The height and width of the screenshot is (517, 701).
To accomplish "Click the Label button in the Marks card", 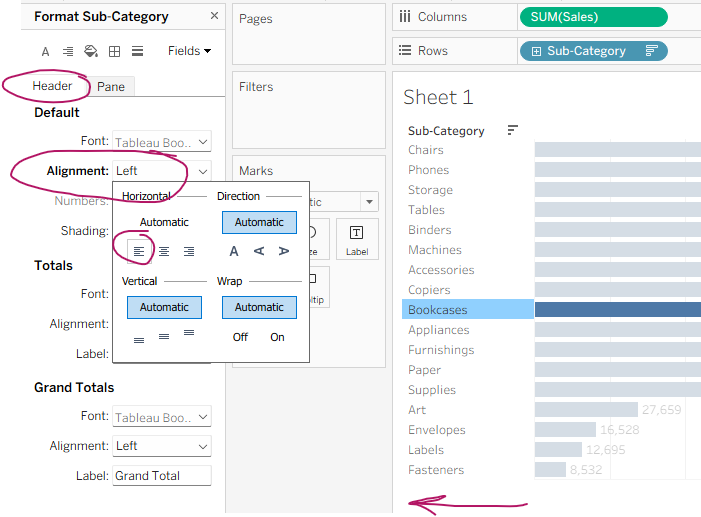I will 357,239.
